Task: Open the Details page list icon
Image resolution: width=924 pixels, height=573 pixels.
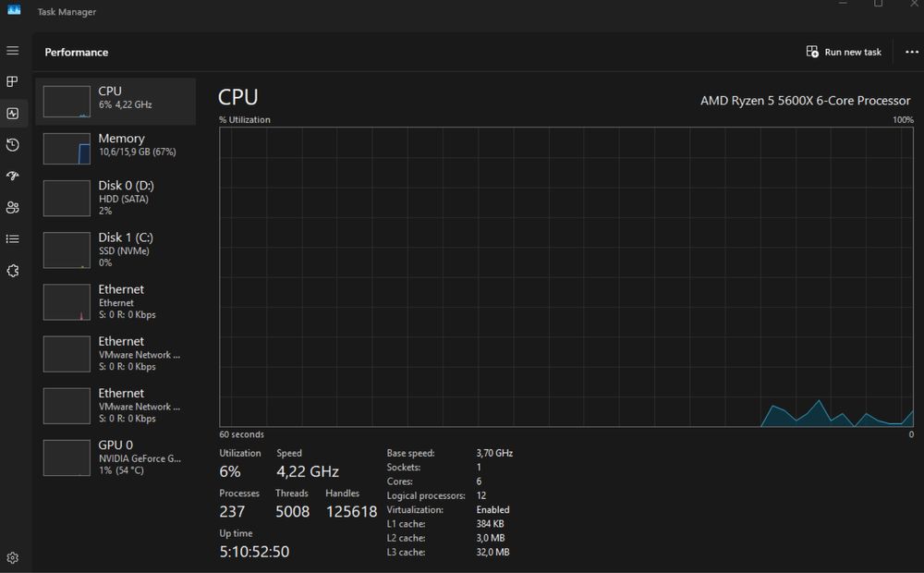Action: [12, 238]
